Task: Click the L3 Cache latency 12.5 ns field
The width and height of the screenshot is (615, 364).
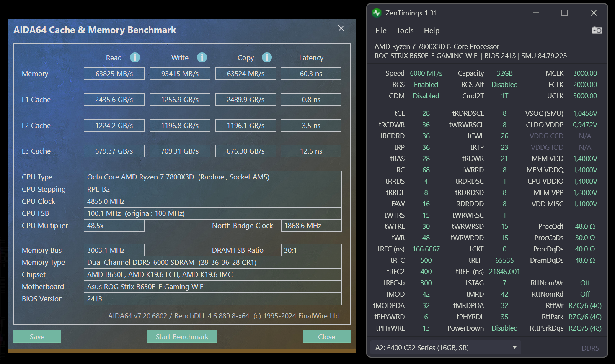Action: [311, 151]
